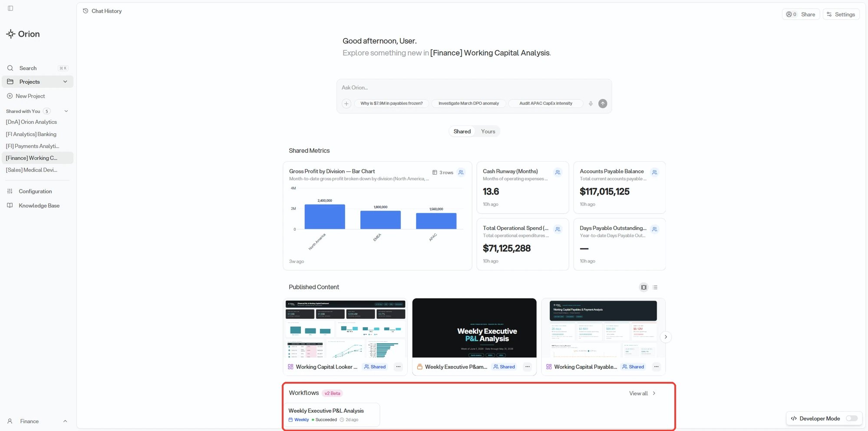
Task: Open more options for Working Capital Payable
Action: (x=656, y=367)
